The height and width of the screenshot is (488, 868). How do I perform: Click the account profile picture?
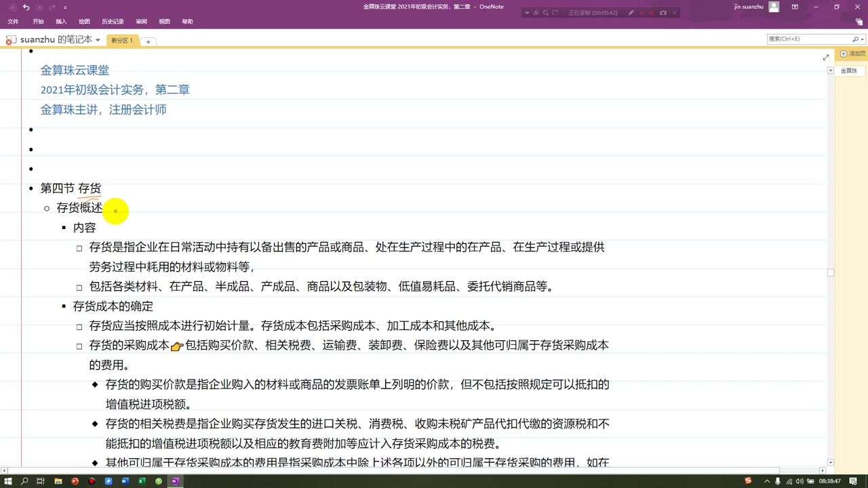[774, 7]
